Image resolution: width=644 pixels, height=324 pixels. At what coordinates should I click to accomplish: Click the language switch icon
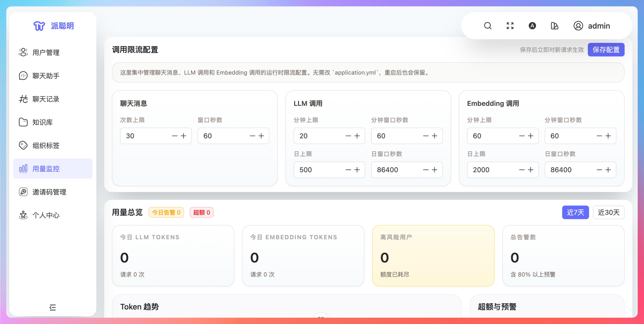532,26
